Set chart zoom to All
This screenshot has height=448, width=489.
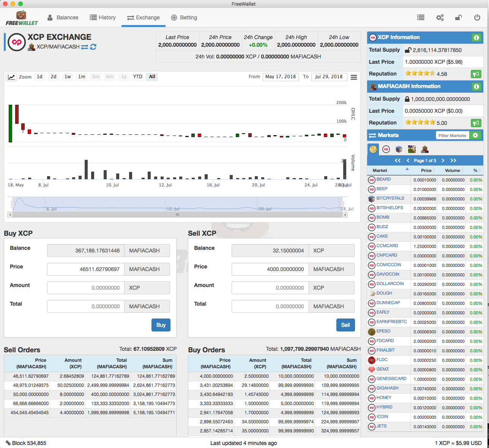(x=152, y=77)
